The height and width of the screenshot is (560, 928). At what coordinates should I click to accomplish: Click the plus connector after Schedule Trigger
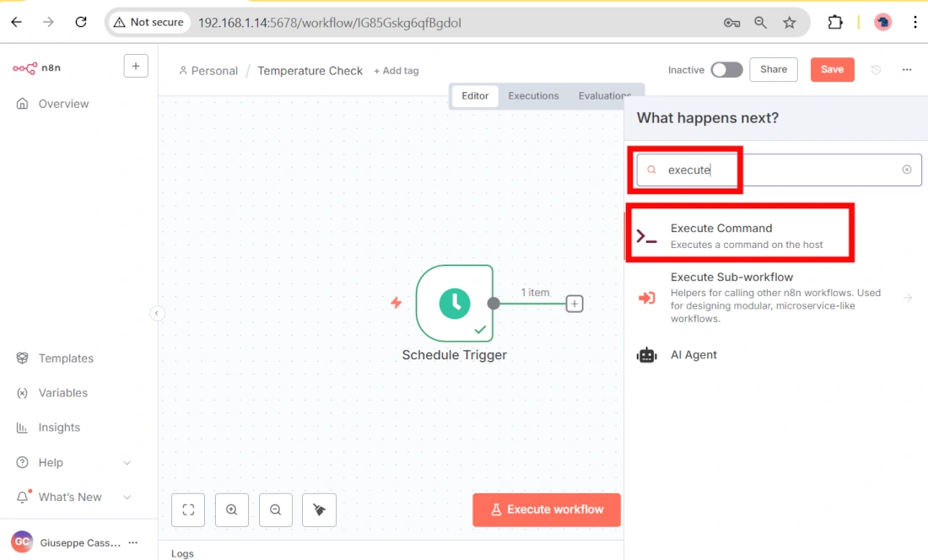[575, 304]
